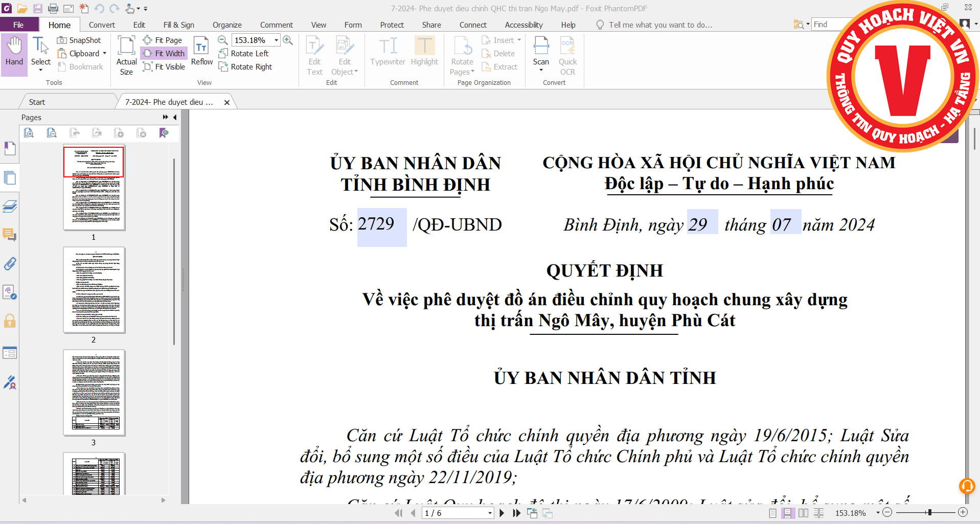
Task: Switch to facing pages display mode
Action: 803,513
